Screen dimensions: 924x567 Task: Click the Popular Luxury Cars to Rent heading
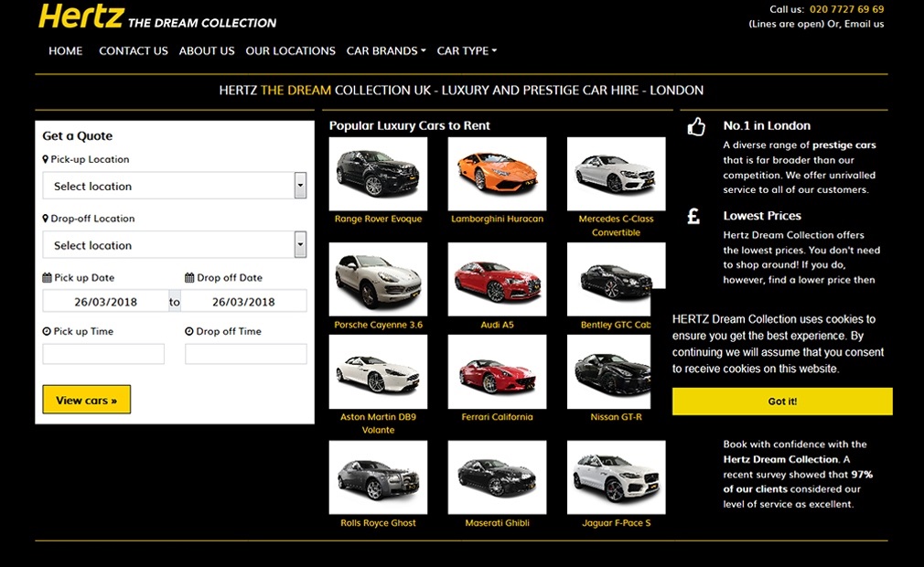pyautogui.click(x=410, y=125)
